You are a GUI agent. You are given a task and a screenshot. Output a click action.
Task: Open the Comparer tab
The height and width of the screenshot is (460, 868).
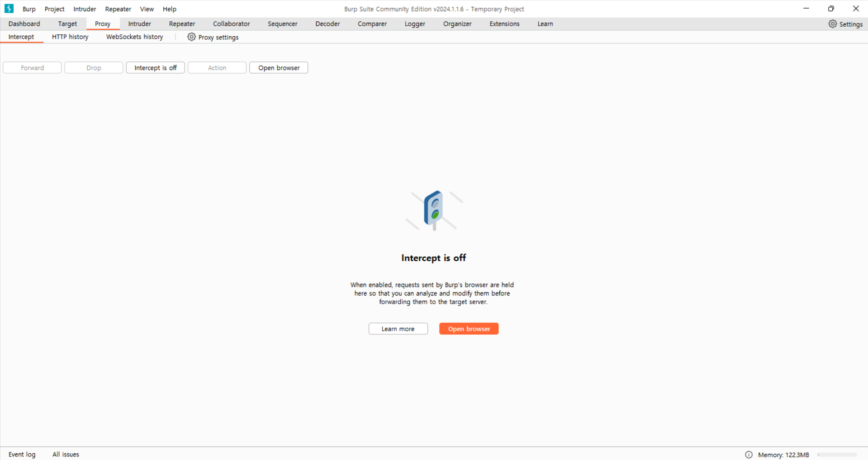pos(372,24)
